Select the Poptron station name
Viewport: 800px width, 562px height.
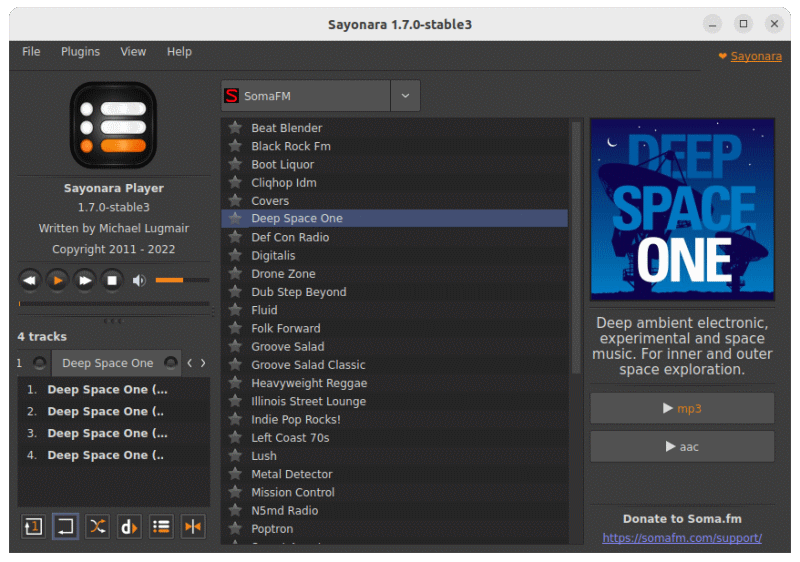point(272,529)
